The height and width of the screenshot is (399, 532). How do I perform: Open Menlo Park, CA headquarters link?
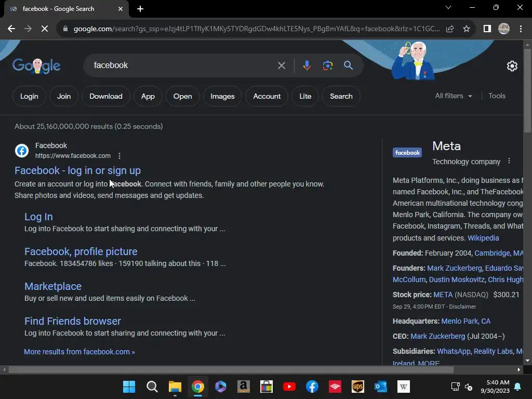(466, 321)
